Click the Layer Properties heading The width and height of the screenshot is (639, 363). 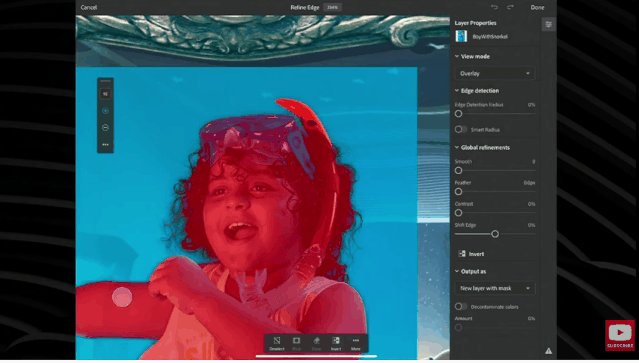click(x=476, y=23)
